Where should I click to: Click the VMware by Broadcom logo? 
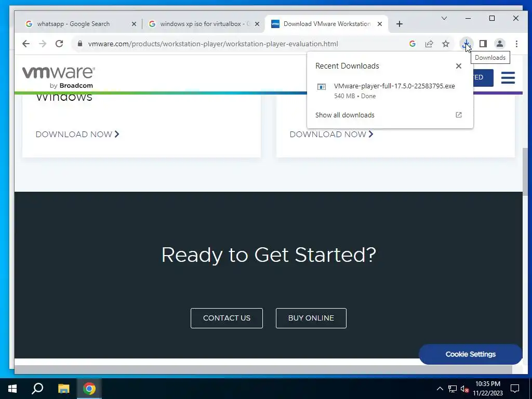point(58,77)
